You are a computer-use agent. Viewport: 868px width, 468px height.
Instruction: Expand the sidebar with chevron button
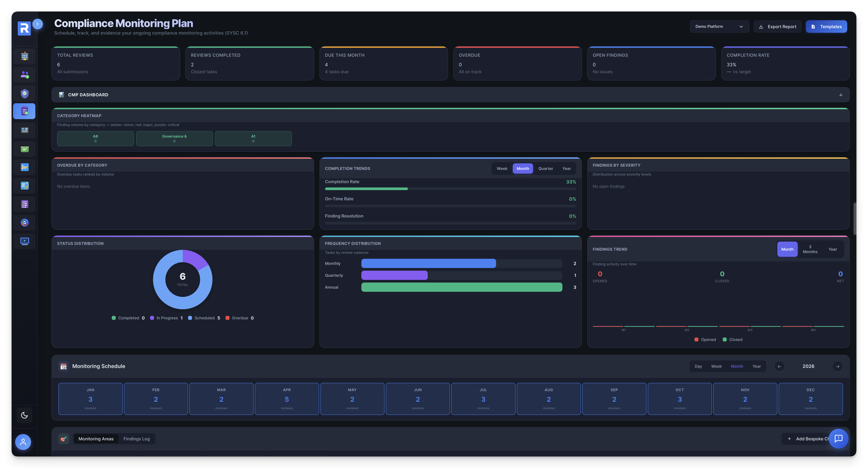click(x=37, y=24)
